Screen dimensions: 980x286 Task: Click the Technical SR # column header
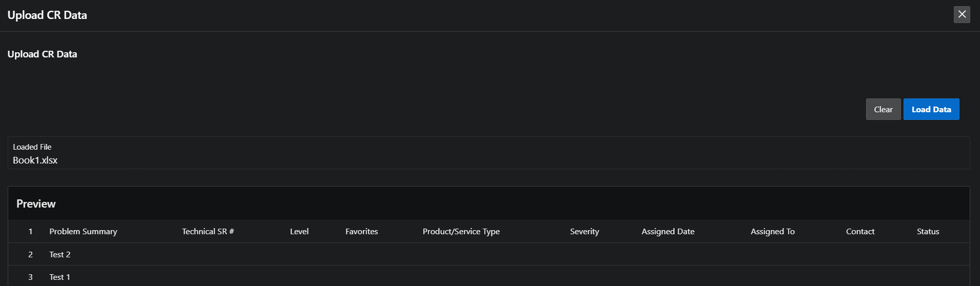208,232
